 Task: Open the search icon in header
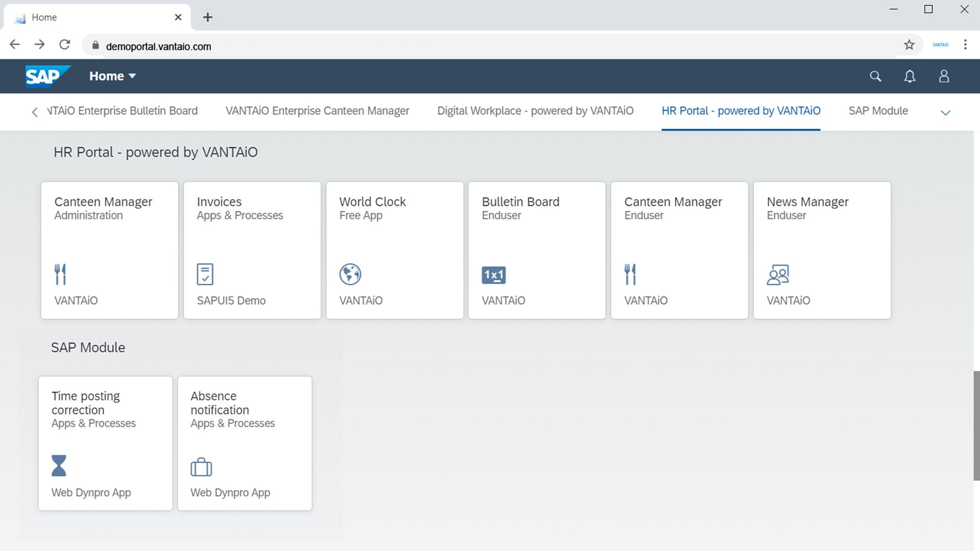(x=875, y=77)
